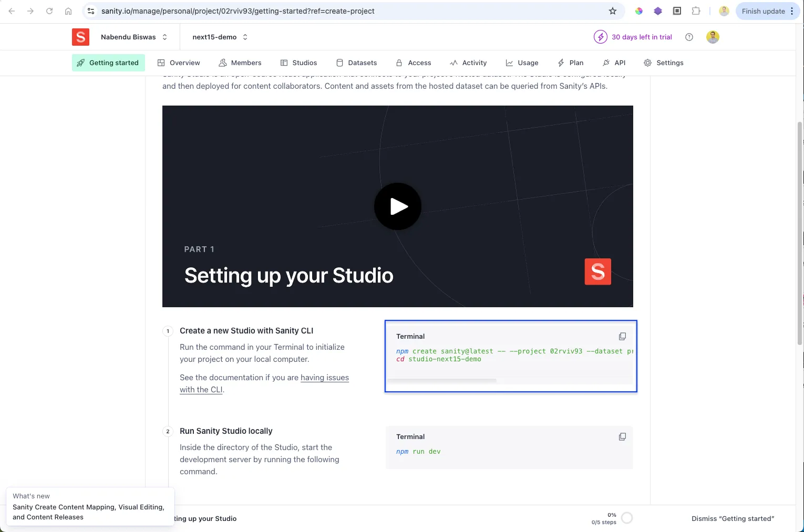Open the What's new notification card
804x532 pixels.
click(90, 507)
